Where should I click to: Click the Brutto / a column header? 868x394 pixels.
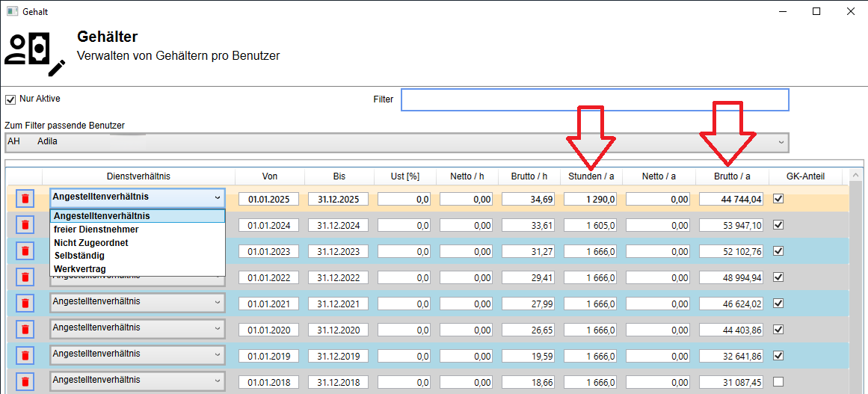pyautogui.click(x=731, y=176)
